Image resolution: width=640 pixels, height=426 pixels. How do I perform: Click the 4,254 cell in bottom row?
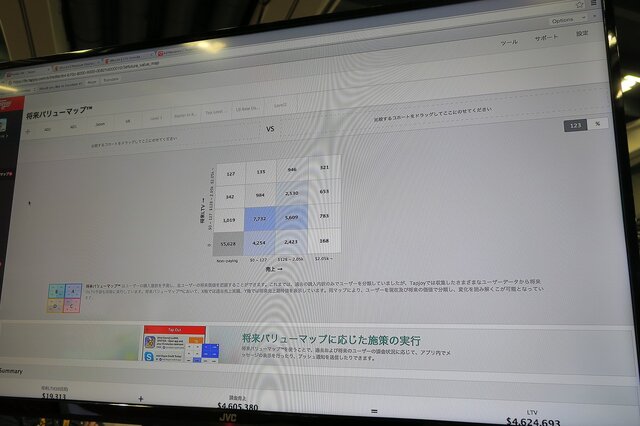[260, 242]
